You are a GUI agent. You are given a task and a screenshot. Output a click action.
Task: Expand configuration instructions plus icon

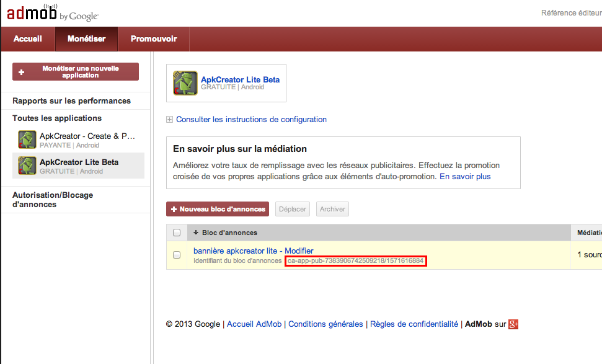tap(170, 120)
